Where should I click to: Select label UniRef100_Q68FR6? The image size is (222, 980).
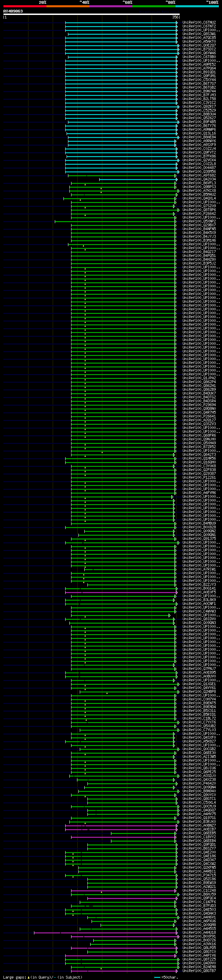pyautogui.click(x=199, y=435)
